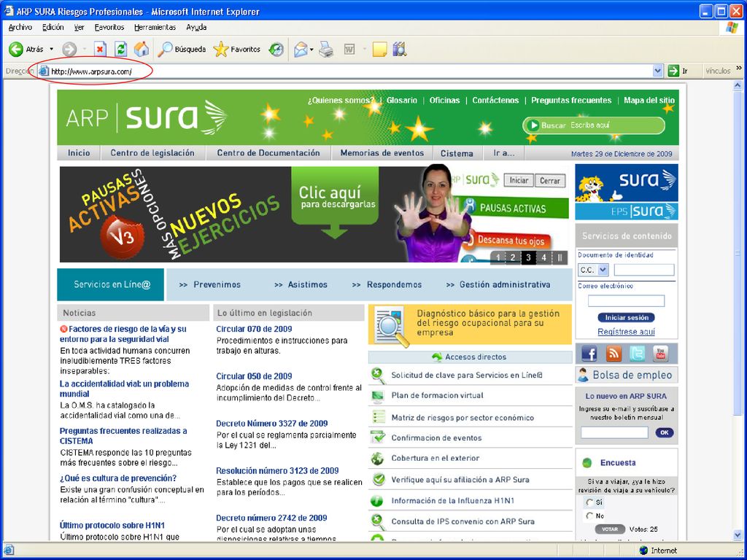Expand the Prevenimos services section
This screenshot has width=747, height=560.
click(209, 284)
